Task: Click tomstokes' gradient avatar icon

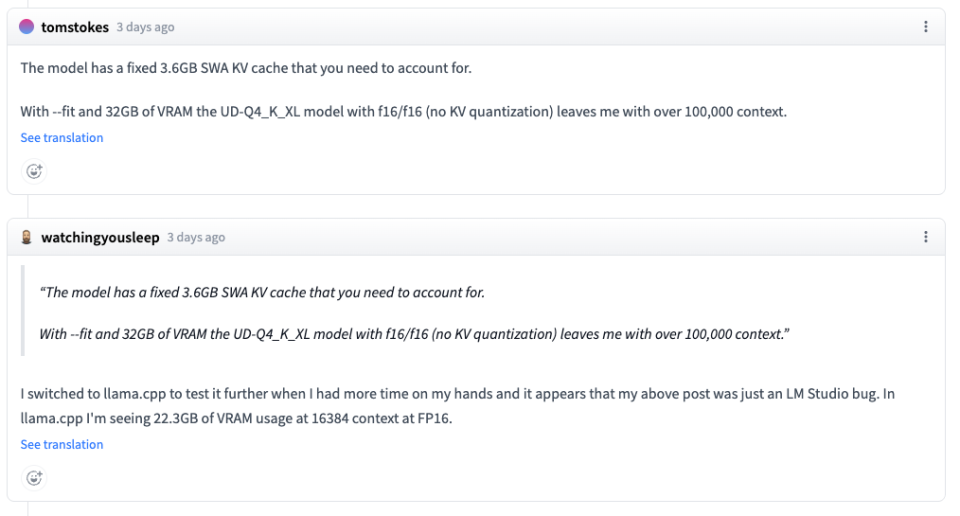Action: 27,27
